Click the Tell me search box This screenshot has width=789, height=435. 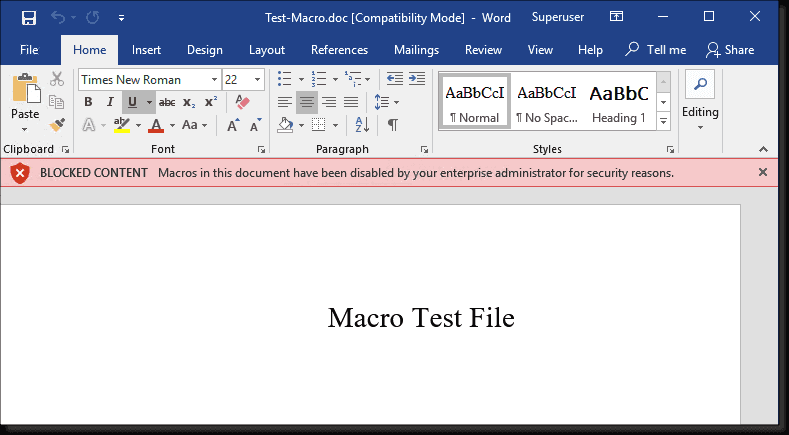point(656,49)
